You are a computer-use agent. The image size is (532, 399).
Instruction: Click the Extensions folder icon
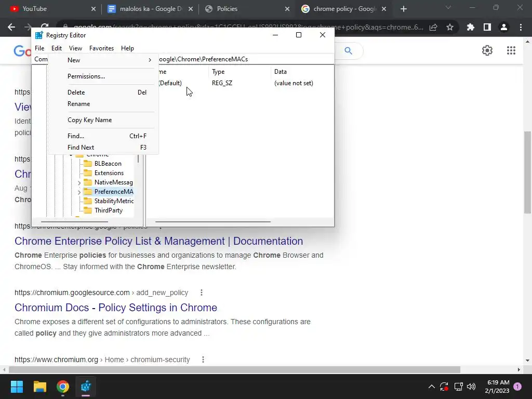pyautogui.click(x=88, y=173)
